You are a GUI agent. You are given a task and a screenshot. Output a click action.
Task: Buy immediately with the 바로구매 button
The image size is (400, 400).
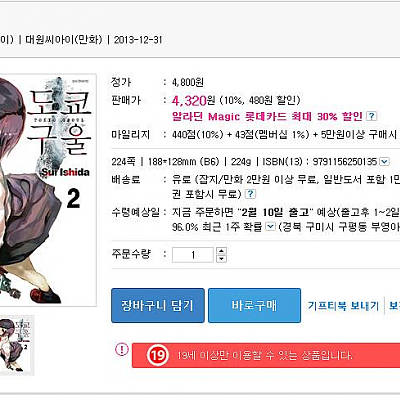click(x=254, y=306)
